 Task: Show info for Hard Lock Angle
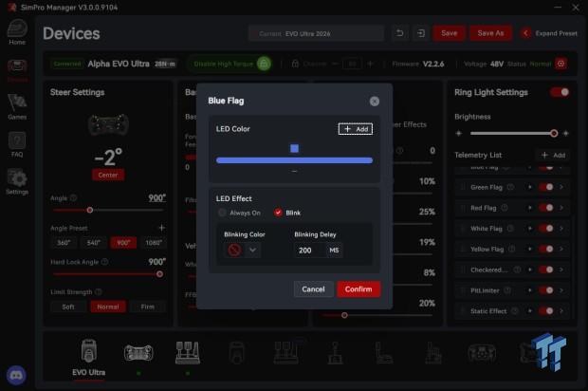105,262
